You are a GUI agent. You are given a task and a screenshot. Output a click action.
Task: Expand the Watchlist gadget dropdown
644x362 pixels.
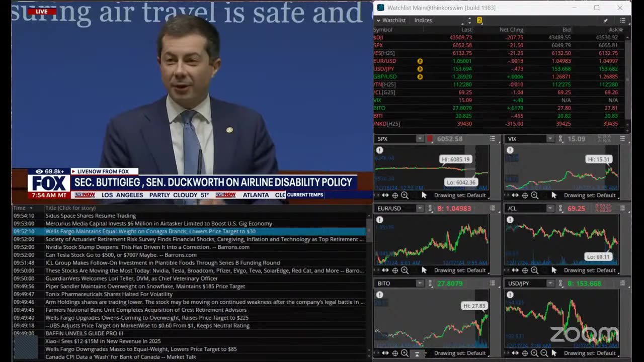(391, 21)
